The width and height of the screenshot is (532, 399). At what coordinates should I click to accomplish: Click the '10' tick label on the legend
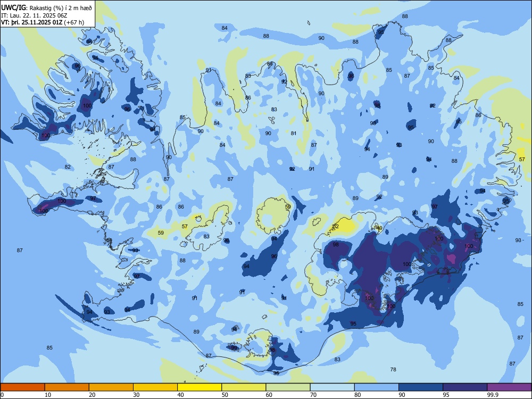[48, 395]
